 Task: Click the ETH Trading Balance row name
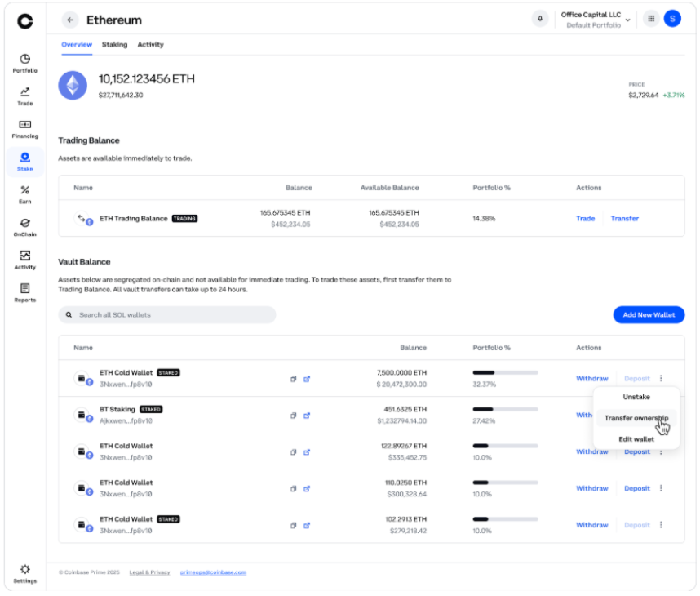coord(134,219)
